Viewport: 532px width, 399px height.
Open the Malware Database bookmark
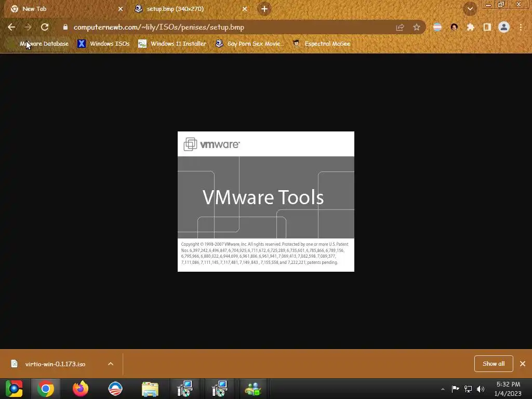tap(39, 44)
